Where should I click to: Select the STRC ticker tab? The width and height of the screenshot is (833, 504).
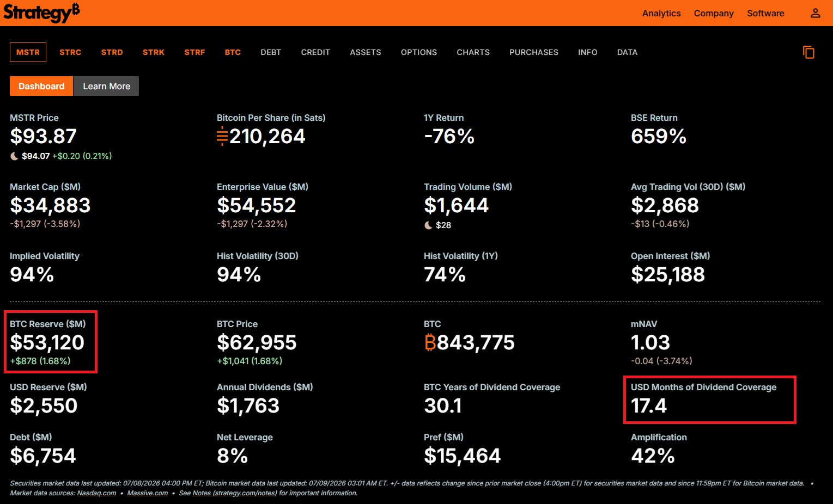pyautogui.click(x=70, y=52)
